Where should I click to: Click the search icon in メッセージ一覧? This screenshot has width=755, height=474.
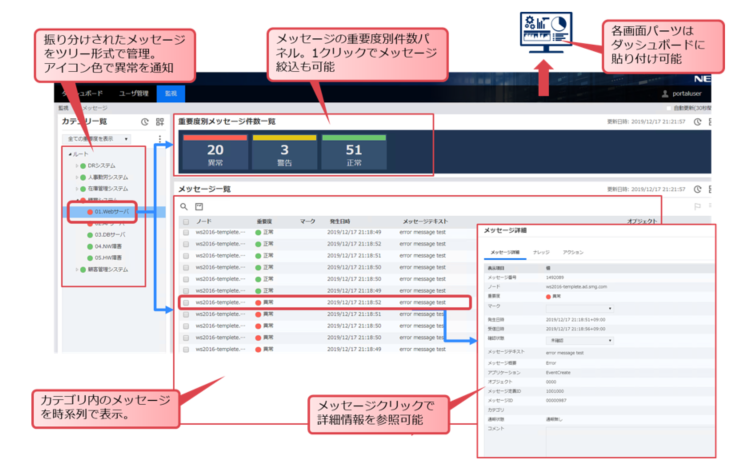tap(184, 206)
